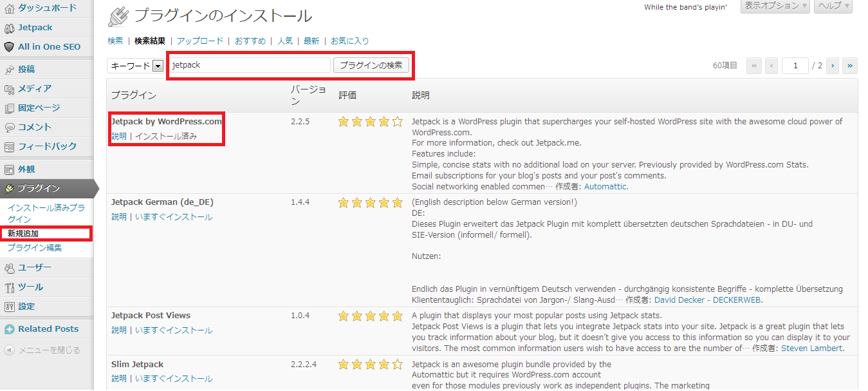Click the Slim Jetpack plugin name

(137, 365)
